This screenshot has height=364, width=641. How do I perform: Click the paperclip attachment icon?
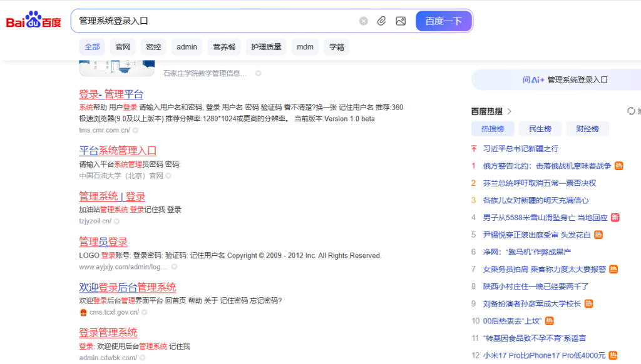(382, 21)
